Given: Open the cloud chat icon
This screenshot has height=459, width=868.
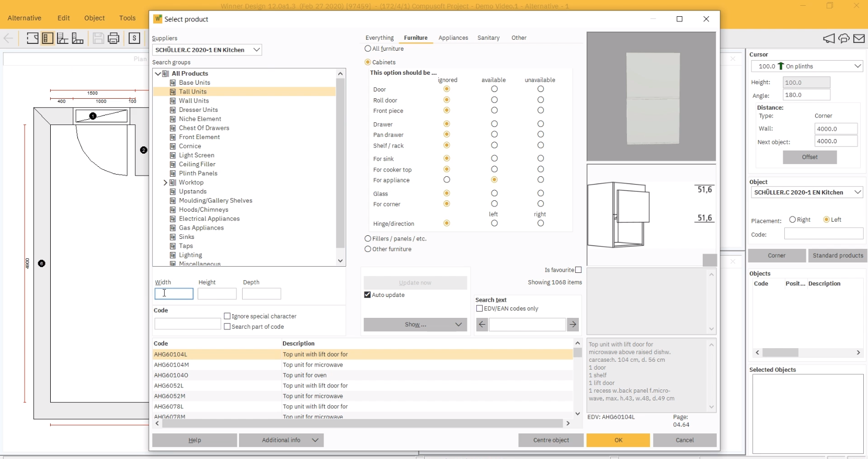Looking at the screenshot, I should pyautogui.click(x=844, y=38).
